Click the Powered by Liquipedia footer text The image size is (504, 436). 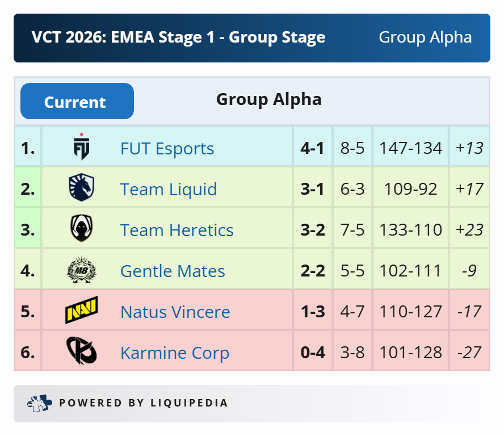tap(144, 403)
